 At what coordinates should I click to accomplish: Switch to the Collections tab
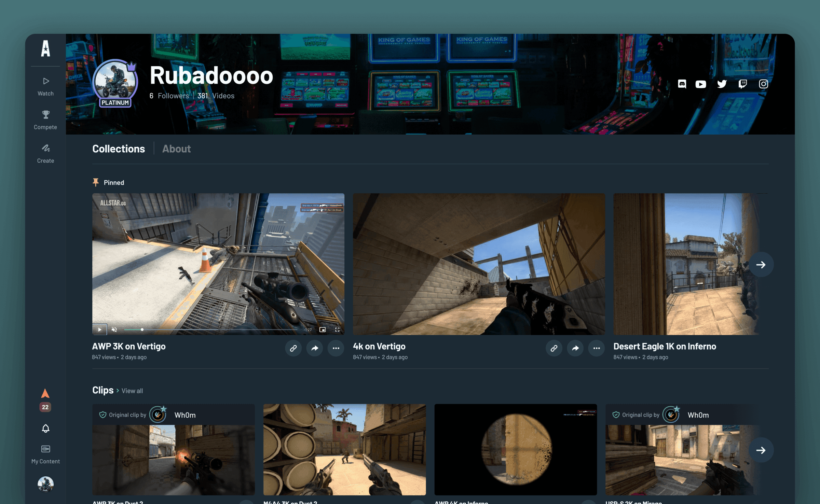(x=119, y=149)
